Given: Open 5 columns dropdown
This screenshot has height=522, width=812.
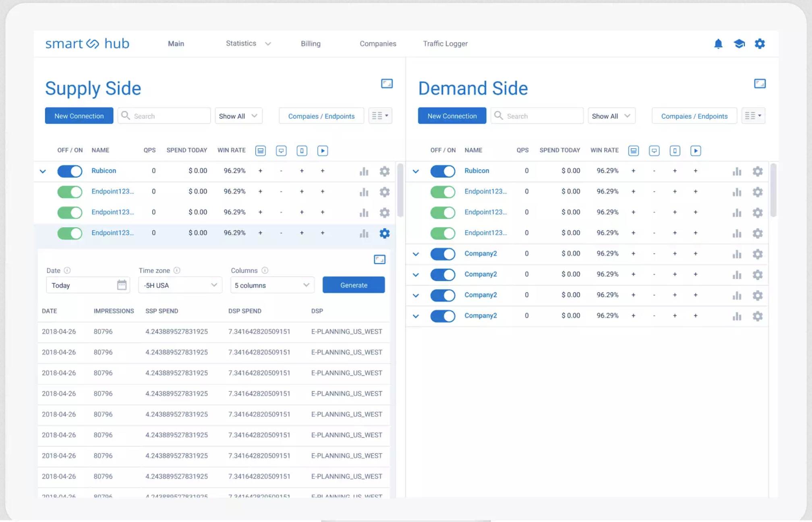Looking at the screenshot, I should pos(272,285).
